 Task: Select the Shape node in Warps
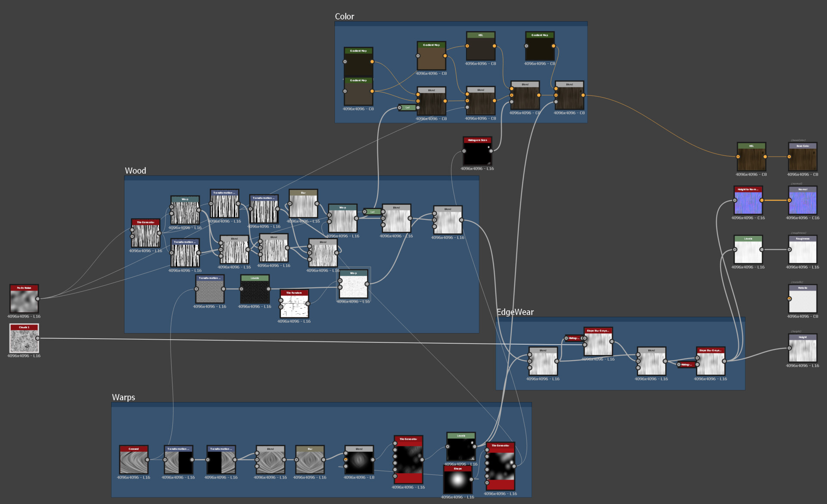[458, 479]
